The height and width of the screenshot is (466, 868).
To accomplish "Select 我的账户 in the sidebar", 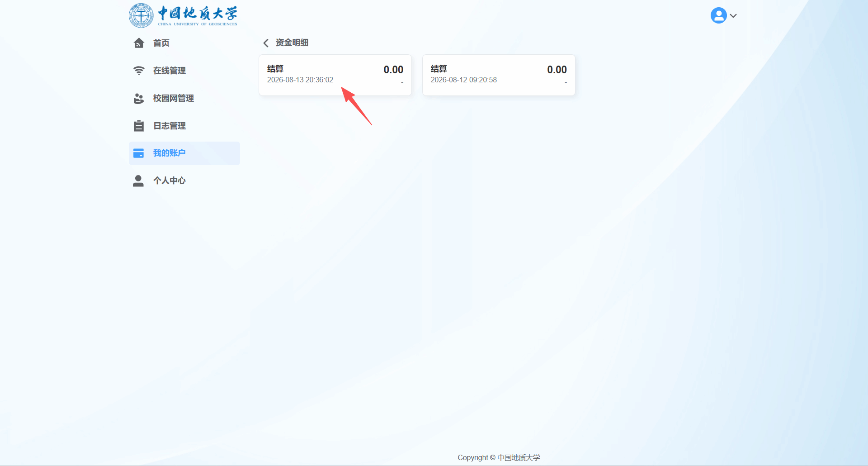I will (x=184, y=153).
